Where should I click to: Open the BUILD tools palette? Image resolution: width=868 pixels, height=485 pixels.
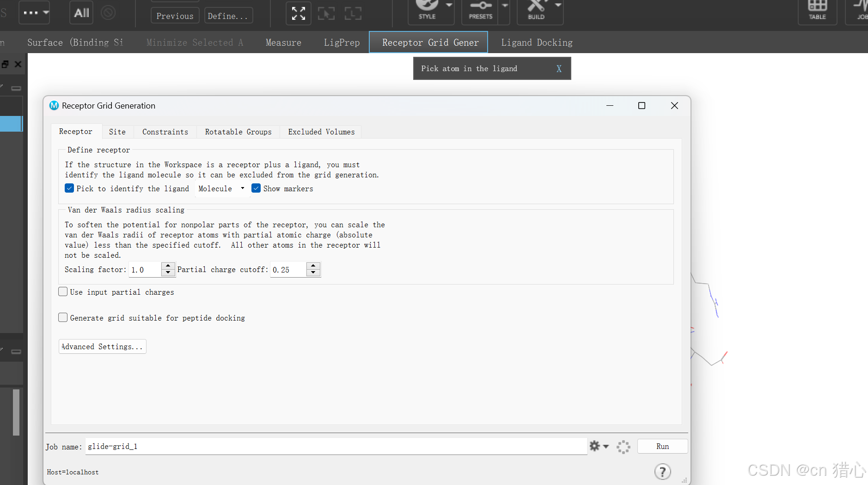click(x=536, y=10)
